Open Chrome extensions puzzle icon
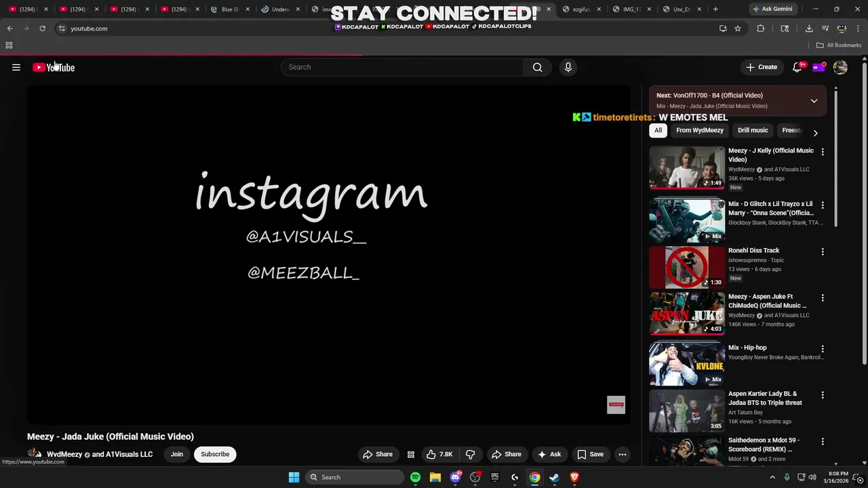Screen dimensions: 868x488 pyautogui.click(x=760, y=28)
